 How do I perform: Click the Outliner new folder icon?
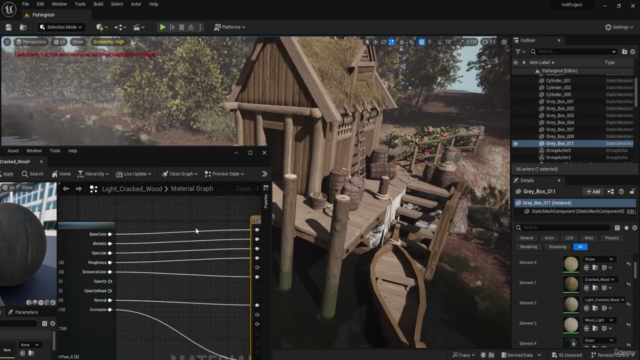point(624,52)
